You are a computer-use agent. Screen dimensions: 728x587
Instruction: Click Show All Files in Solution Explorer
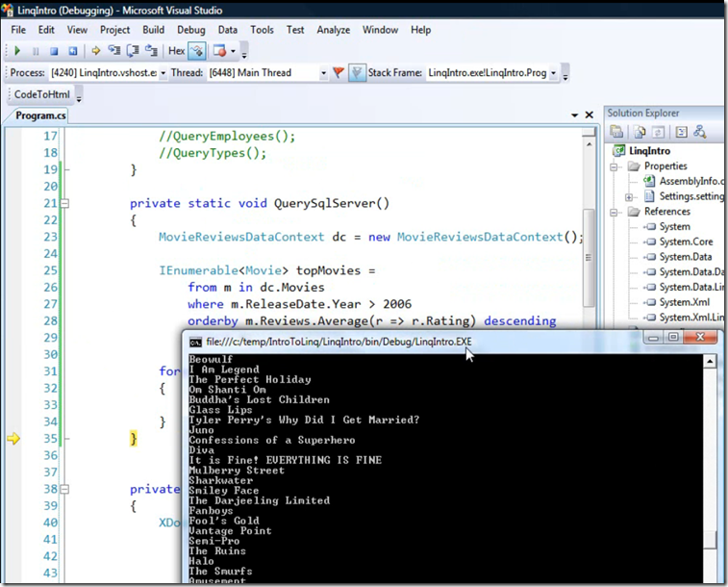point(640,133)
